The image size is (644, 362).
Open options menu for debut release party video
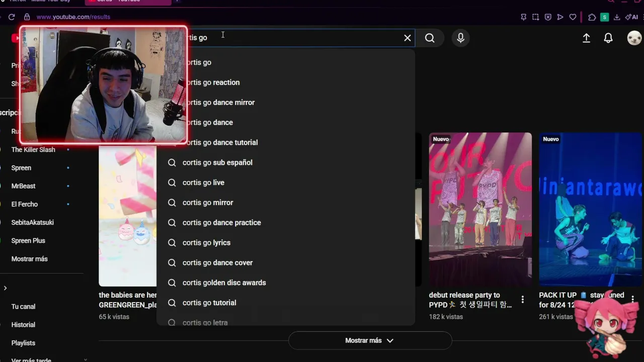[523, 300]
